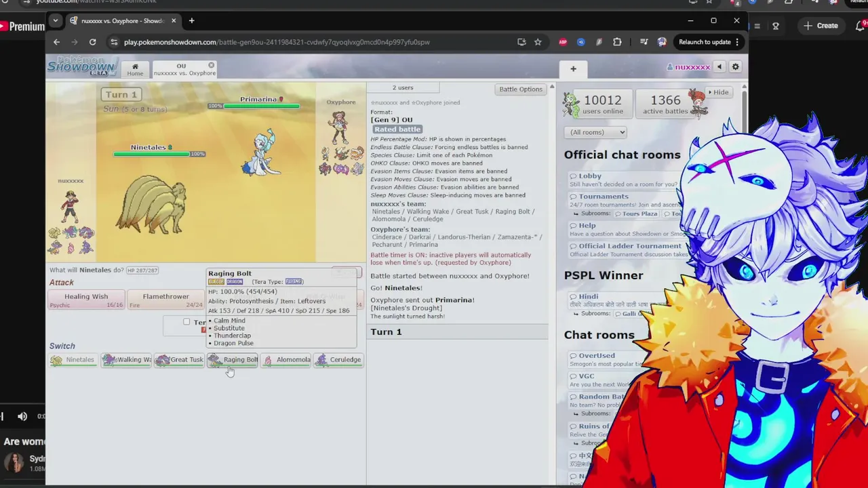
Task: Click the disabled Ninetales switch button
Action: [x=74, y=360]
